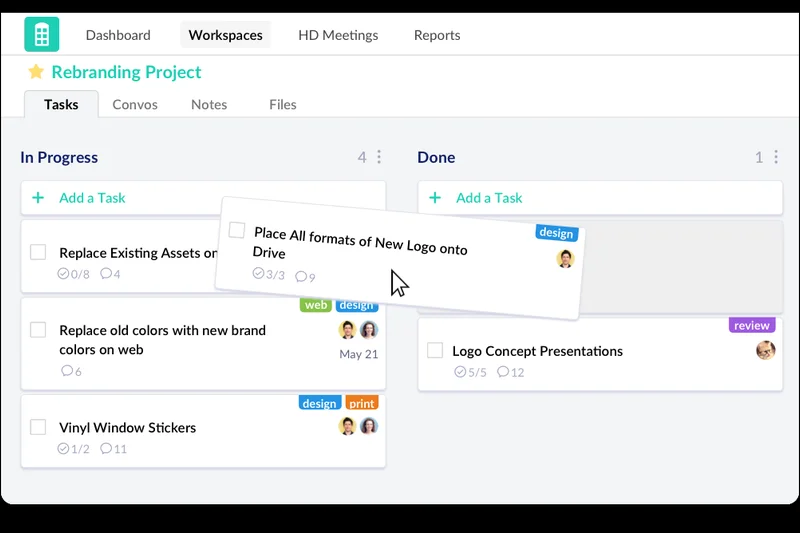Viewport: 800px width, 533px height.
Task: Open the Files tab
Action: 282,104
